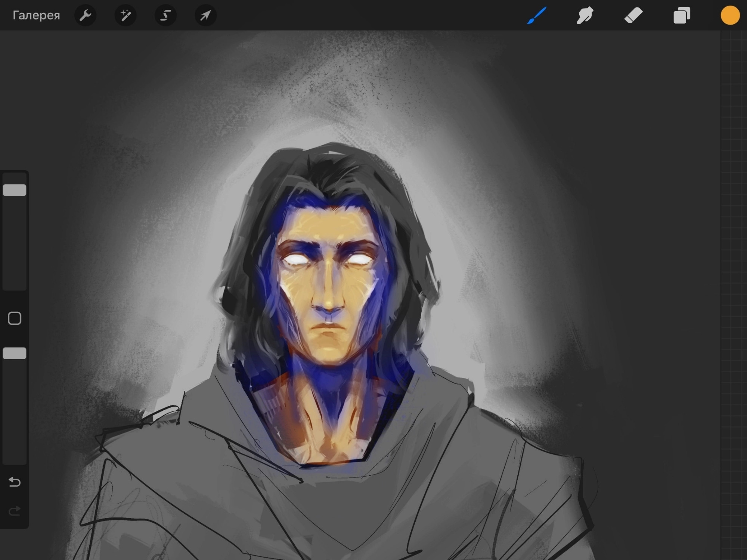Open the Галерея gallery view

(36, 15)
